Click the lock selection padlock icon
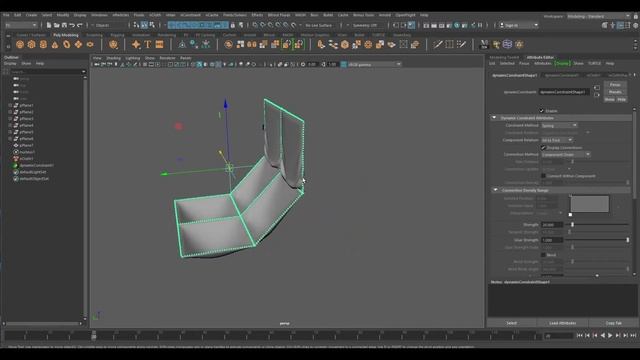Image resolution: width=640 pixels, height=360 pixels. click(x=233, y=25)
